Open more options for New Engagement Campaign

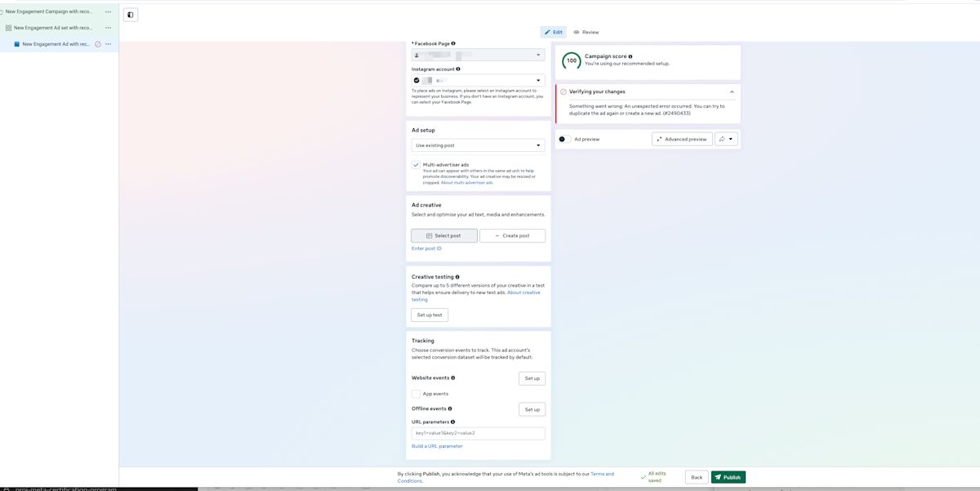pos(108,11)
